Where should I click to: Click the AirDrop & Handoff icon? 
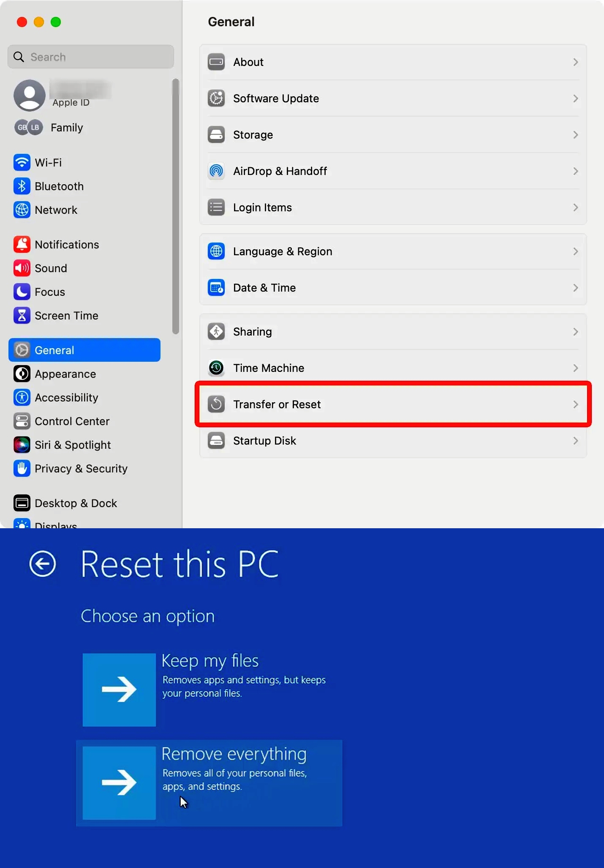[x=216, y=171]
